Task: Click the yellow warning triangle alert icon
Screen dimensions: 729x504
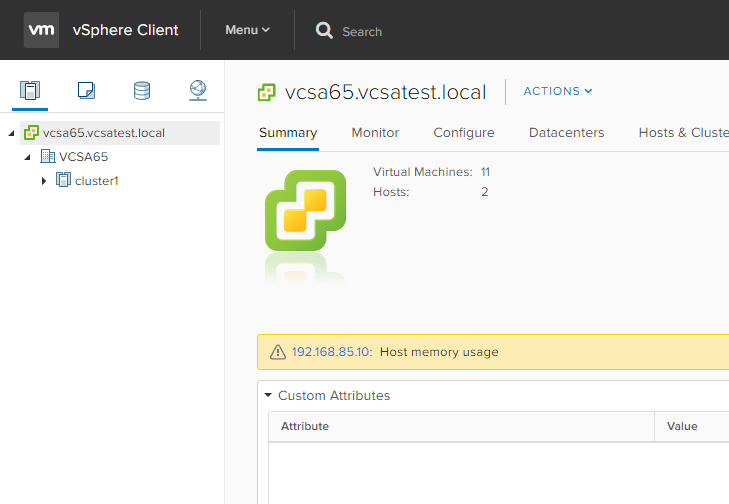Action: coord(277,352)
